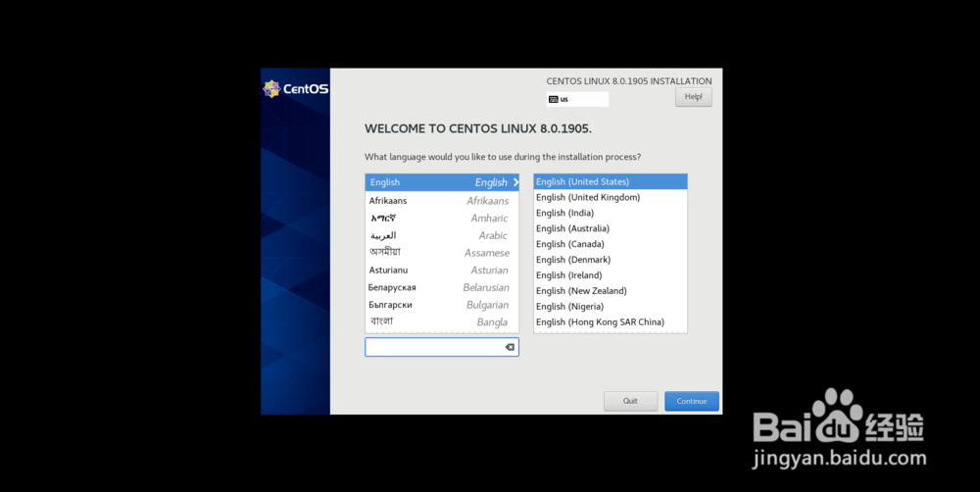Screen dimensions: 980x492
Task: Choose English (Denmark) locale
Action: 610,260
